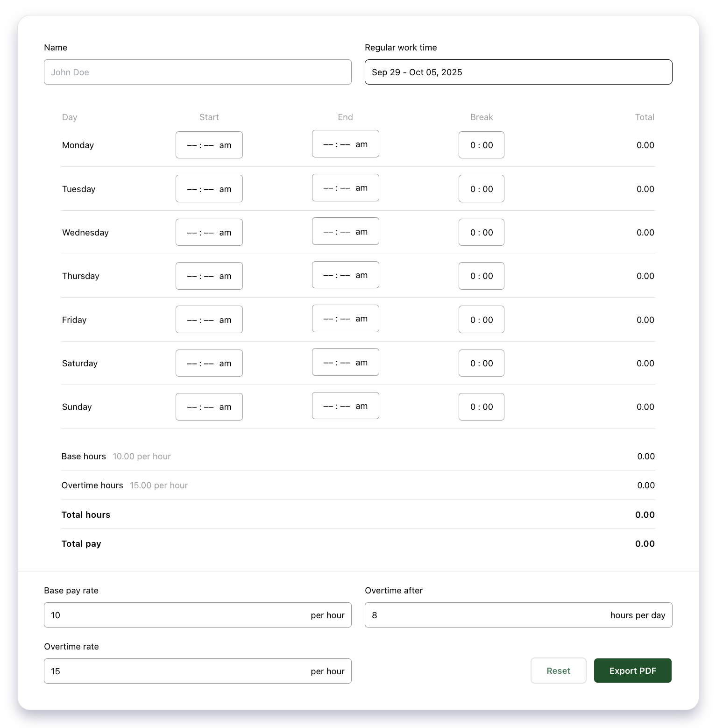This screenshot has width=723, height=728.
Task: Select Sunday end time field
Action: pos(345,406)
